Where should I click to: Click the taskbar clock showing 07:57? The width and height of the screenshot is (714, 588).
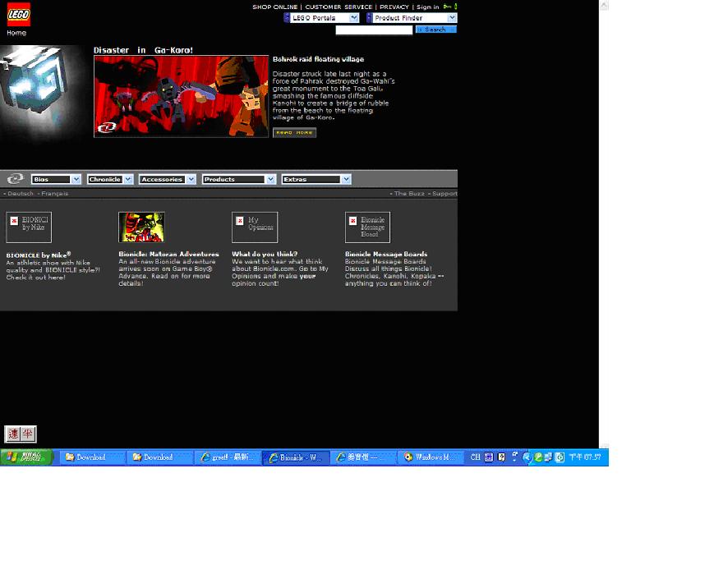click(x=585, y=457)
